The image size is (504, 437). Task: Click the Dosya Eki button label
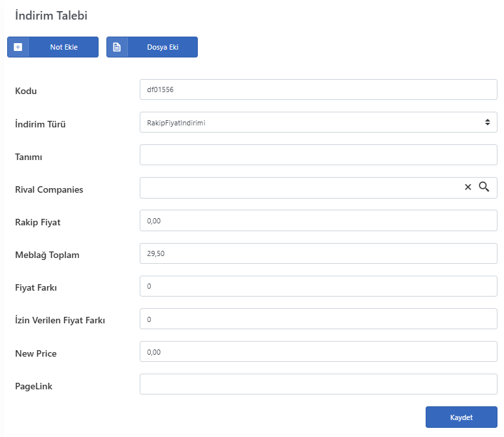click(163, 47)
